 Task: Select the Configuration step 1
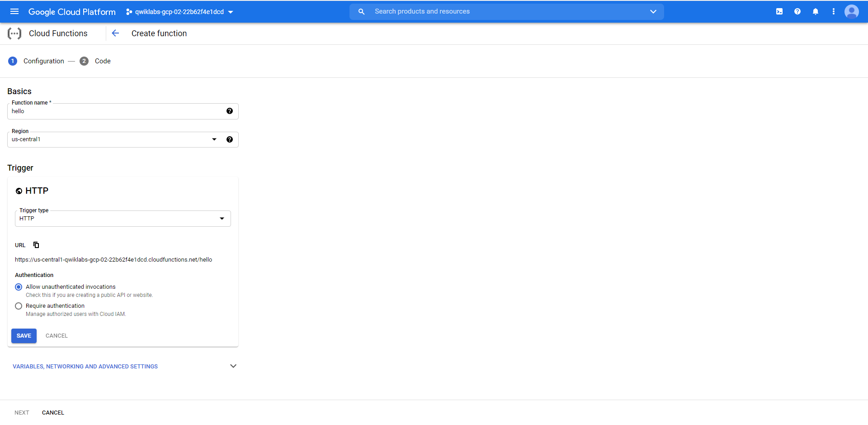pyautogui.click(x=36, y=61)
